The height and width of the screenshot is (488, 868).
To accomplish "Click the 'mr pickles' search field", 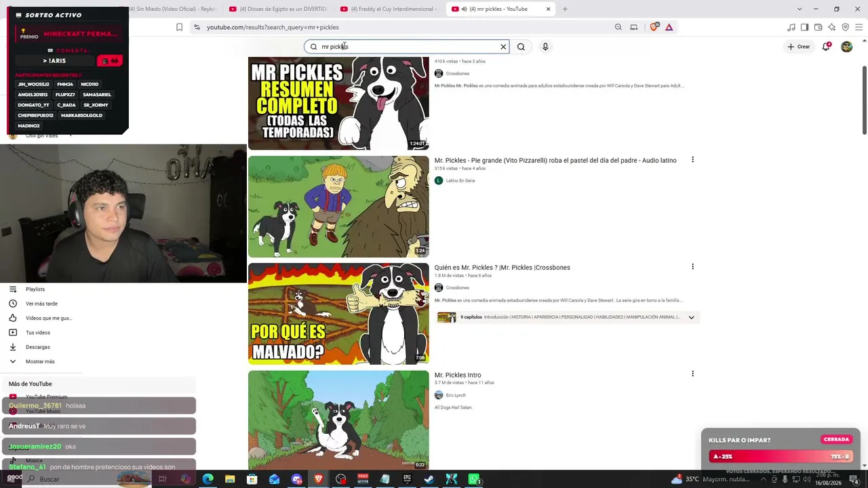I will [407, 47].
